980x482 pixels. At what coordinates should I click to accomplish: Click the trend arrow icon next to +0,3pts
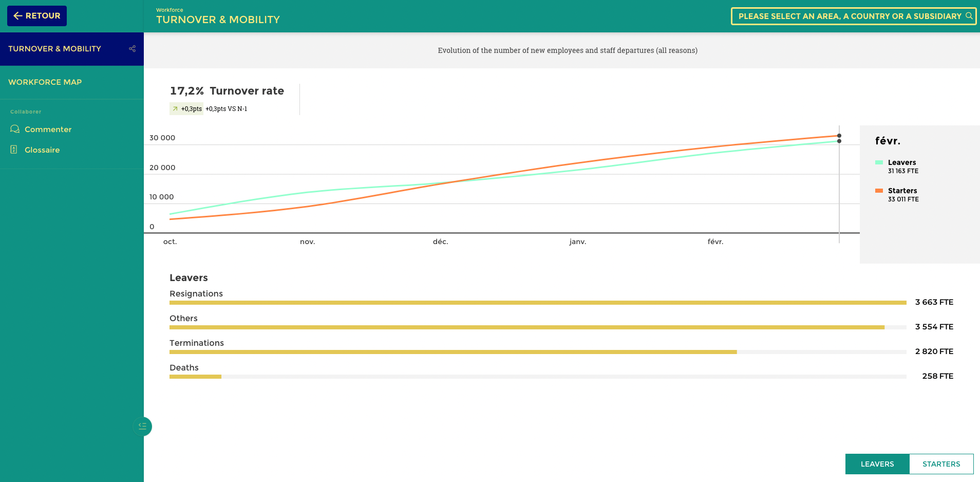[x=175, y=109]
